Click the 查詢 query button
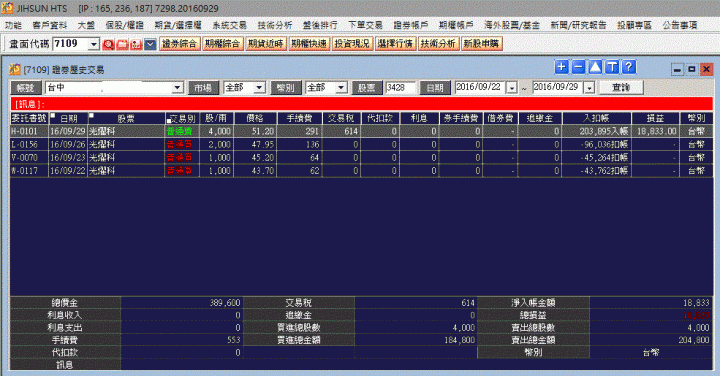The height and width of the screenshot is (376, 720). (621, 87)
